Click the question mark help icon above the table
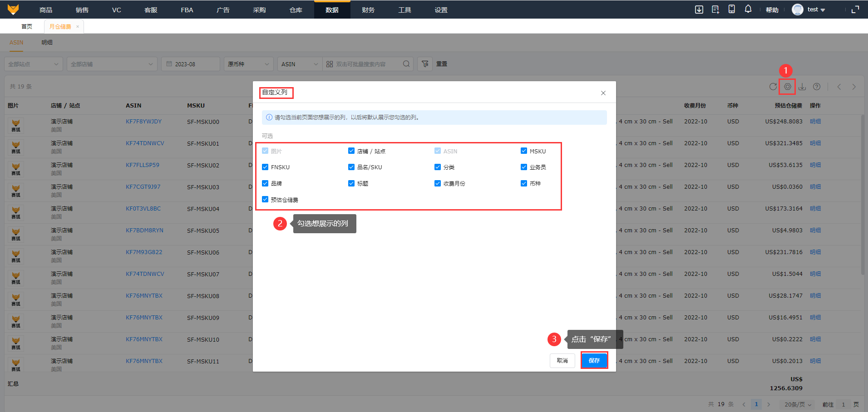 point(817,87)
